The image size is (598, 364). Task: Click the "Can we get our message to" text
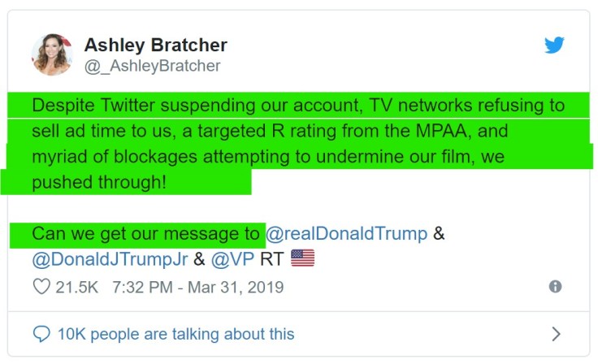click(145, 234)
